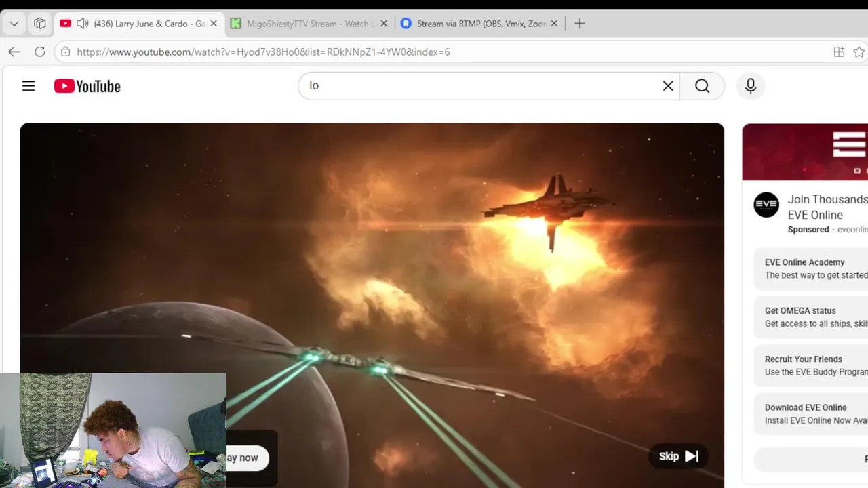Switch to Stream via RTMP tab
Screen dimensions: 868x488
481,24
